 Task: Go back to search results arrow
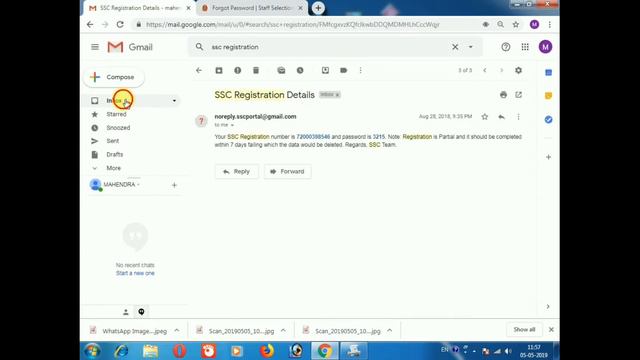pyautogui.click(x=199, y=70)
